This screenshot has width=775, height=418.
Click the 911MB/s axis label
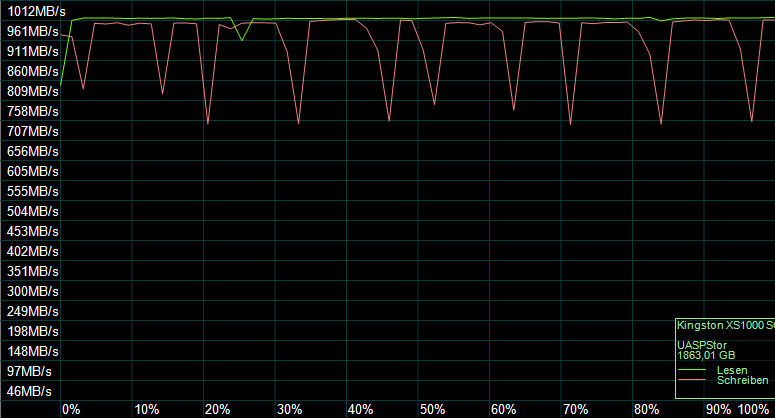click(x=33, y=51)
